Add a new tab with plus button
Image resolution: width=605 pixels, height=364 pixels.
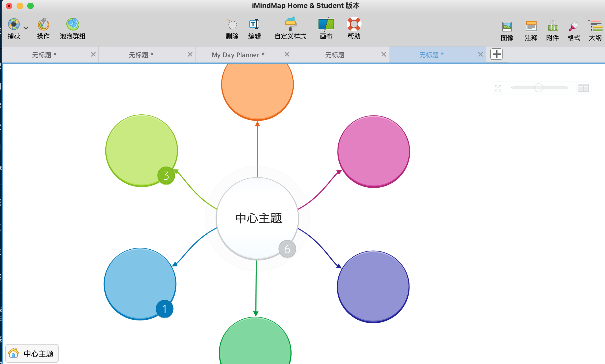[x=496, y=54]
